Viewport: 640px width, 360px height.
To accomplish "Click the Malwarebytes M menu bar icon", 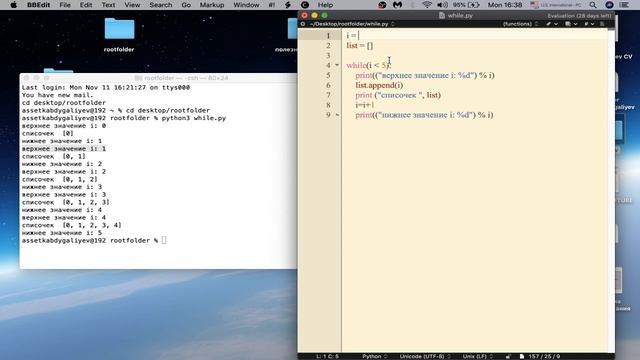I will coord(397,5).
